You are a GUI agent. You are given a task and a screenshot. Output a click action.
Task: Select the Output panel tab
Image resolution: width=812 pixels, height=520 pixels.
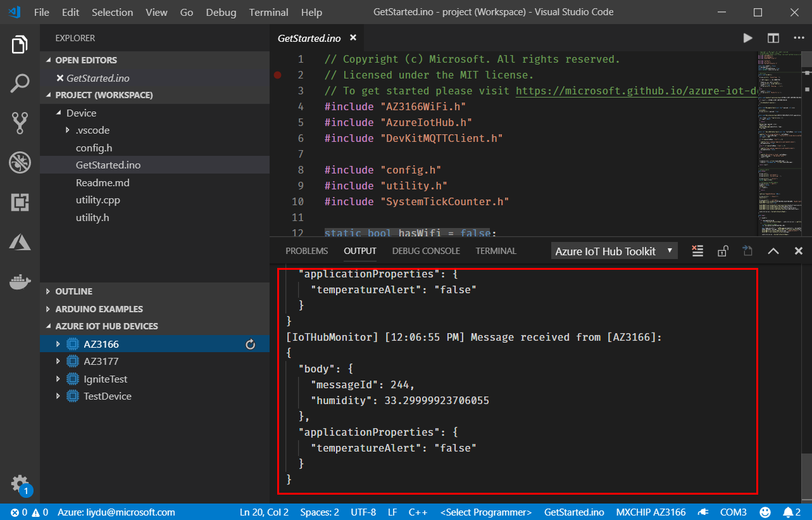click(360, 251)
